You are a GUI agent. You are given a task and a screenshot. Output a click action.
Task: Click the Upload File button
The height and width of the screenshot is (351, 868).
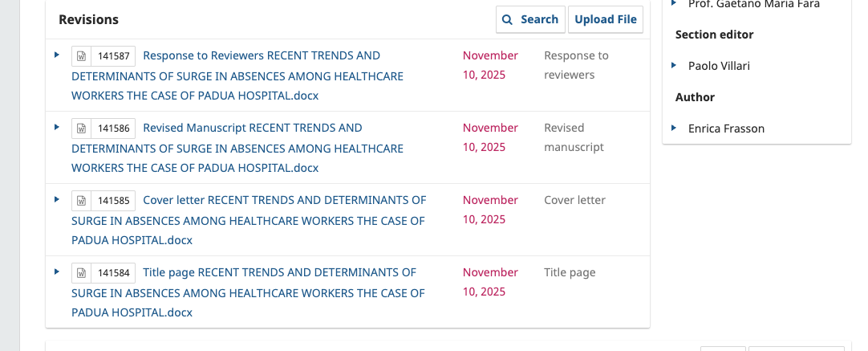606,19
